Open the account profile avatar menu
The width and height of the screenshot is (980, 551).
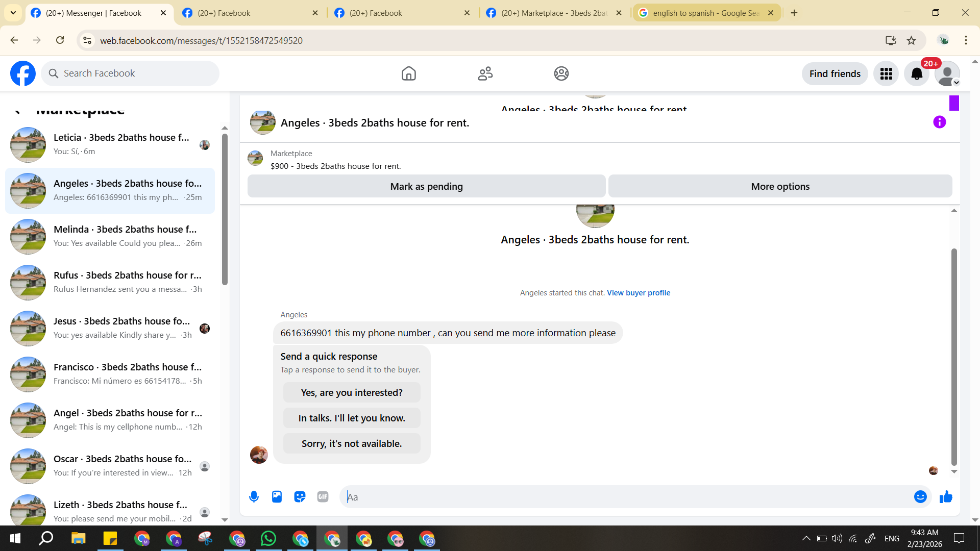coord(947,74)
